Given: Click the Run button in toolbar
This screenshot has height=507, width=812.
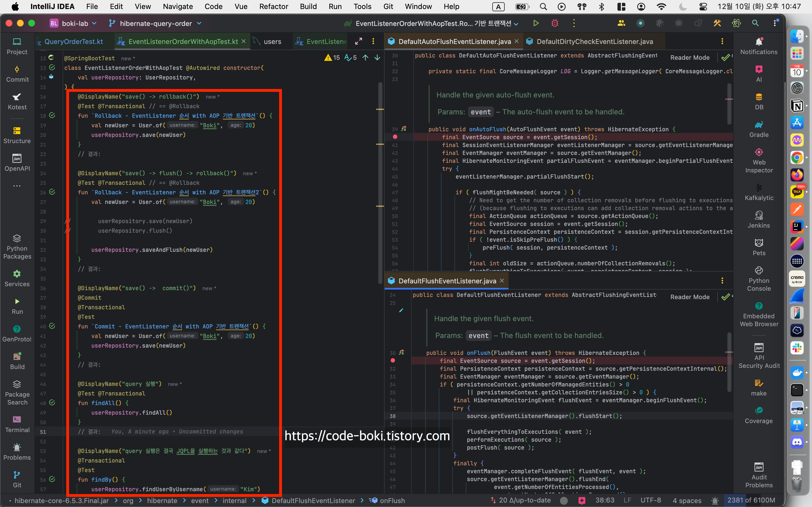Looking at the screenshot, I should (x=536, y=23).
